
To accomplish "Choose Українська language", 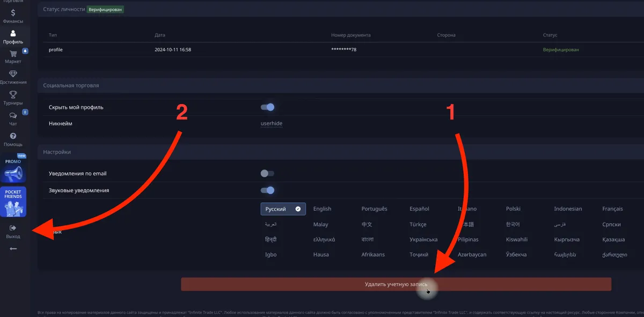I will coord(423,240).
